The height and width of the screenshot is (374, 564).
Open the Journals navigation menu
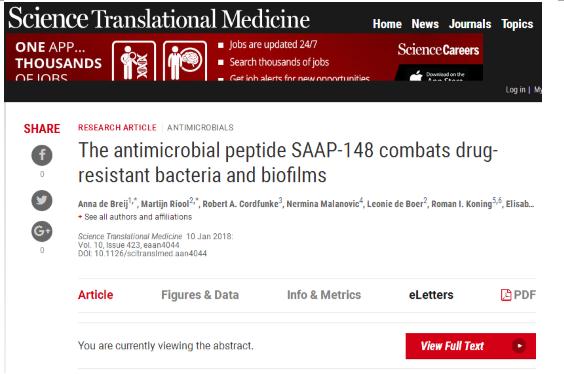pos(470,24)
